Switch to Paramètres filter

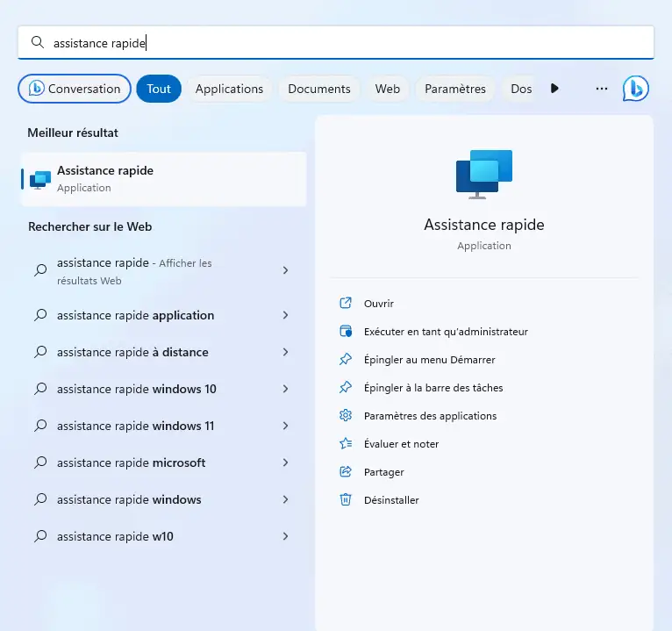(x=455, y=89)
